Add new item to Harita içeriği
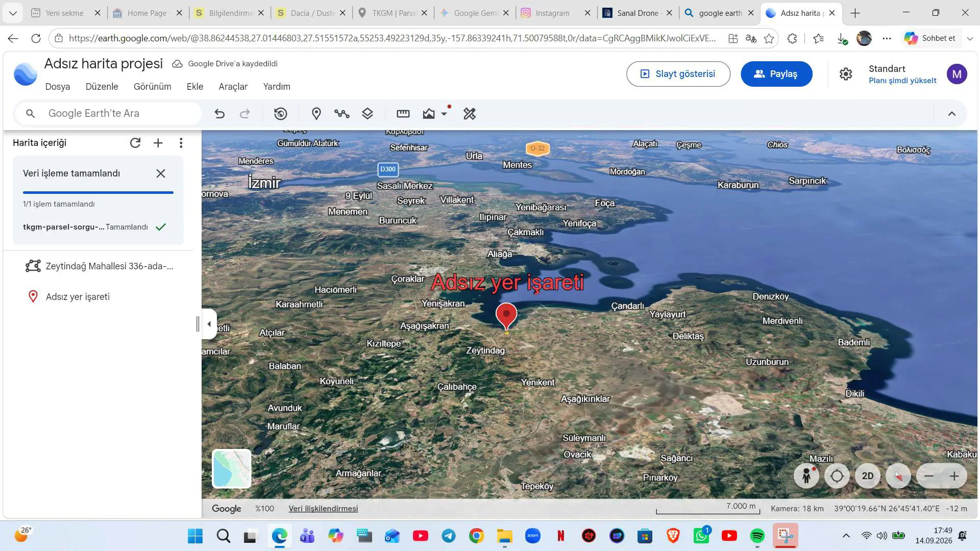 158,143
